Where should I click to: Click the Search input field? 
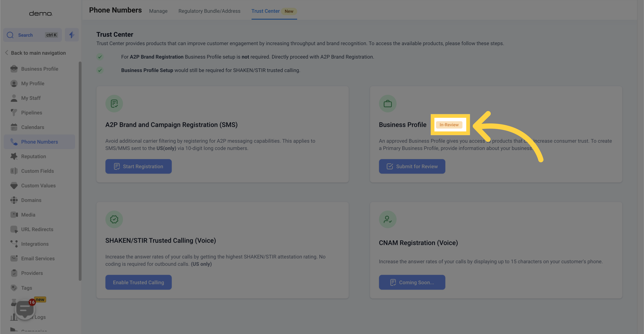(32, 35)
